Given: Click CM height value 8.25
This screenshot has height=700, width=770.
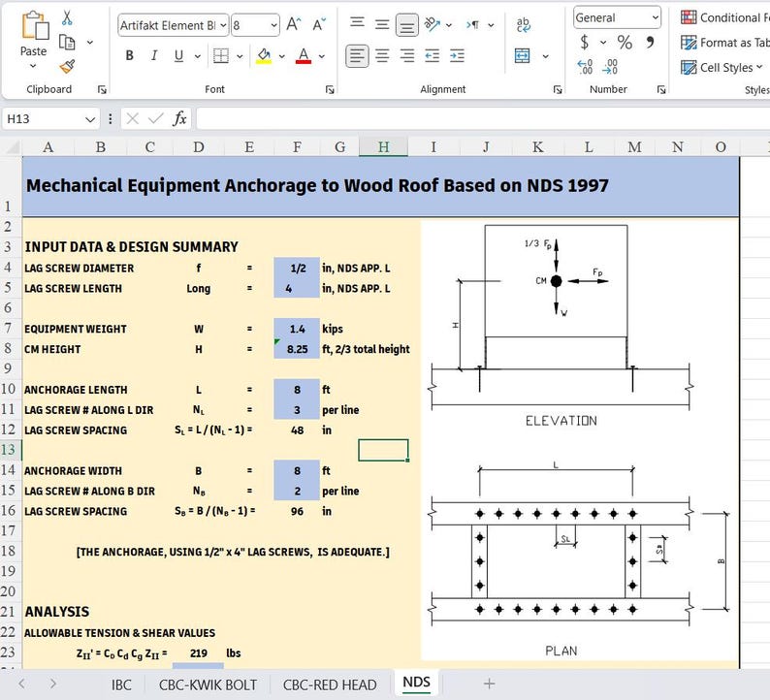Looking at the screenshot, I should (297, 349).
